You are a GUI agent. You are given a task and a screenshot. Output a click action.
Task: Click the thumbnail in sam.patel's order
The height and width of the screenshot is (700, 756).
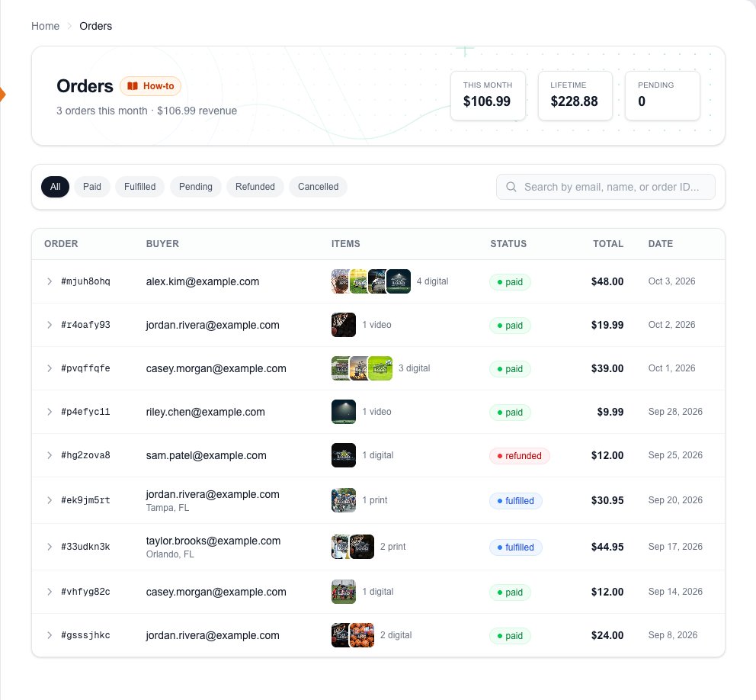[x=343, y=455]
